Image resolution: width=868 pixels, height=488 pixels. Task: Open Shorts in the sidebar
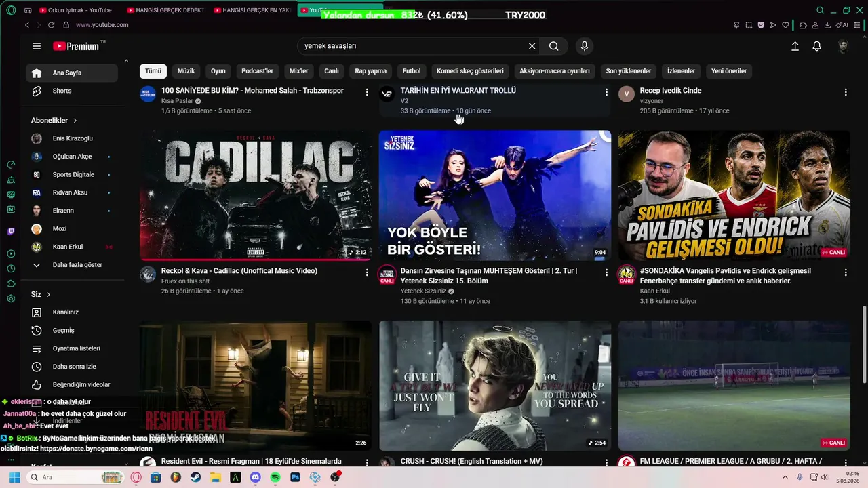72,91
